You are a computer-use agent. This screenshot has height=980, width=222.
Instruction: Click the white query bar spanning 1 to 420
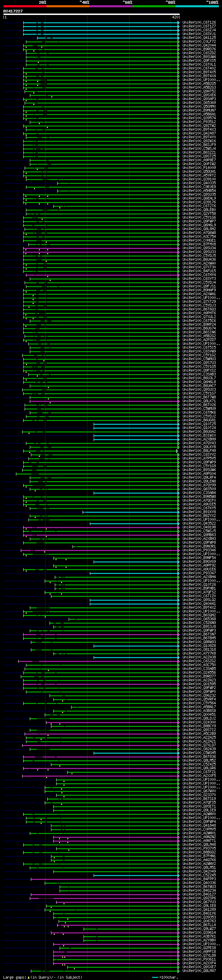[92, 15]
